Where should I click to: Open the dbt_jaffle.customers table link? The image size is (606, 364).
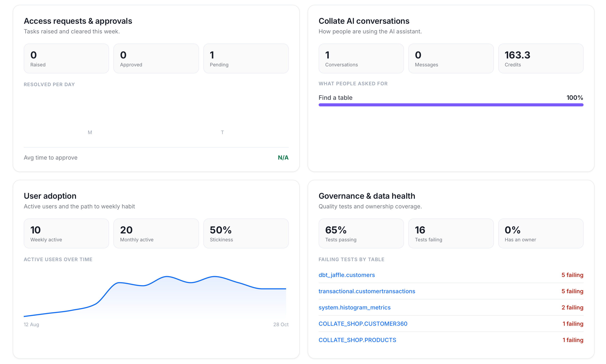[346, 275]
